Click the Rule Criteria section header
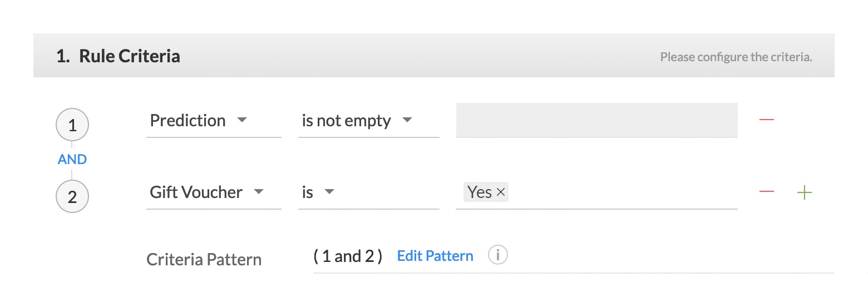 [434, 56]
